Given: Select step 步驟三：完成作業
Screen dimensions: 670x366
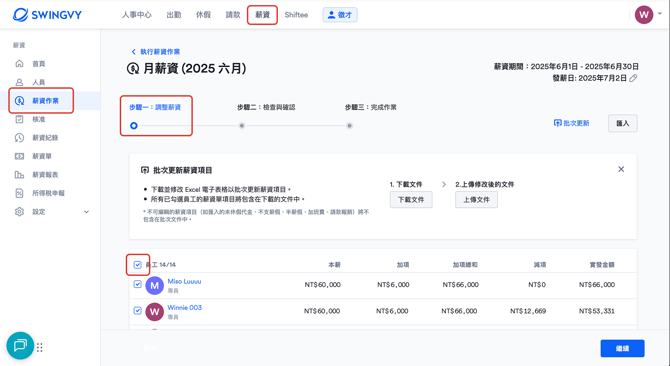Looking at the screenshot, I should tap(371, 107).
